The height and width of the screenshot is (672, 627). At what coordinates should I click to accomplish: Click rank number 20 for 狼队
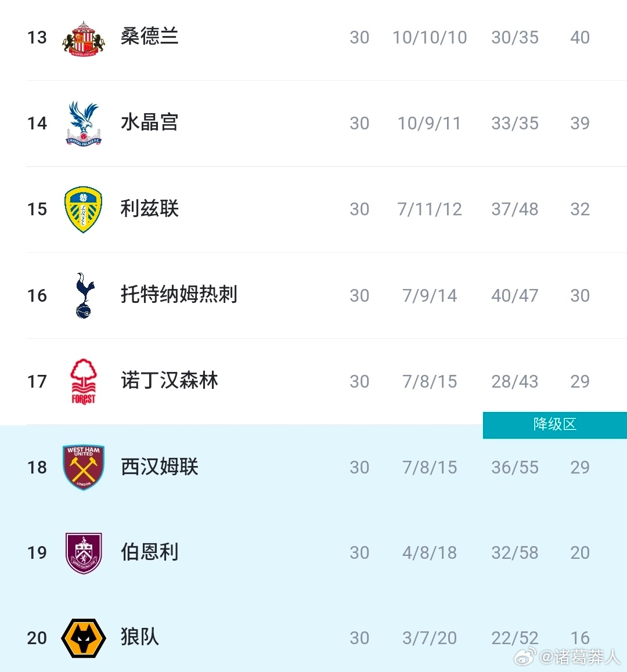click(x=37, y=638)
